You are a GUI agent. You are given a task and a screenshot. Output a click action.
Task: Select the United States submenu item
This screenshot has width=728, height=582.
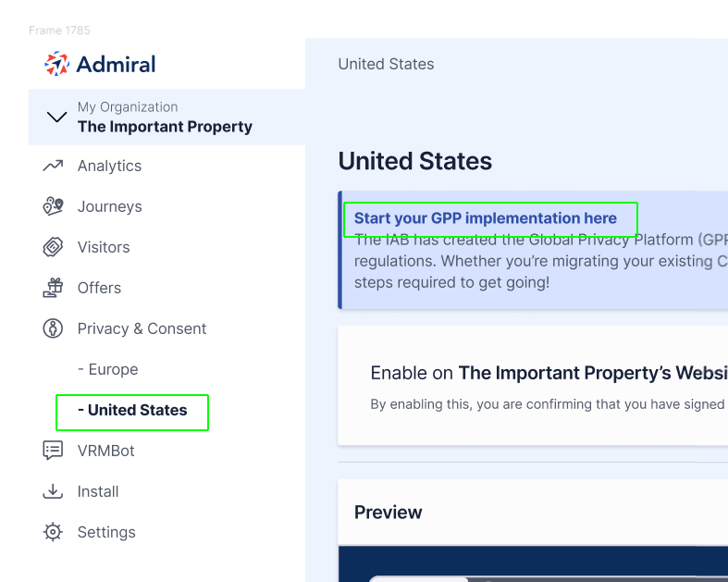132,410
